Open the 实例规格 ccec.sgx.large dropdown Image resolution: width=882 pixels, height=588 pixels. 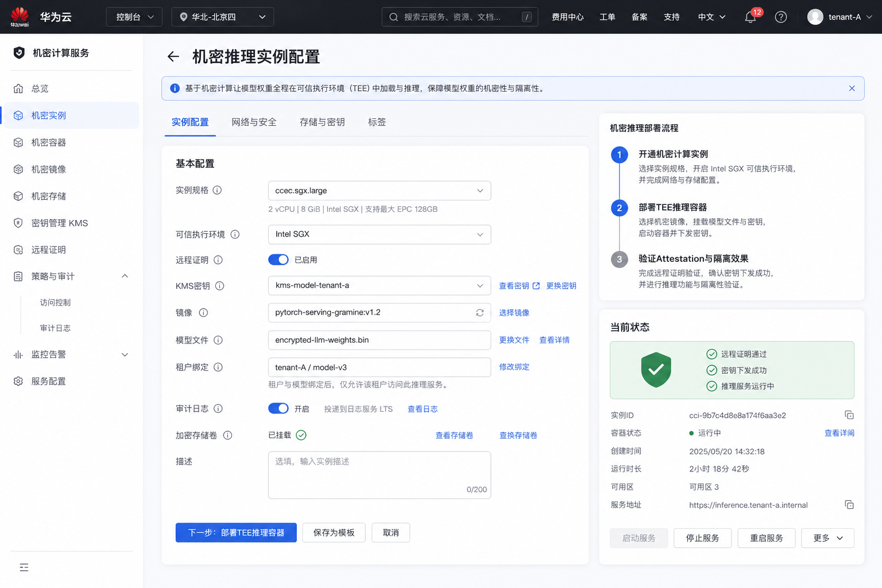pos(380,191)
